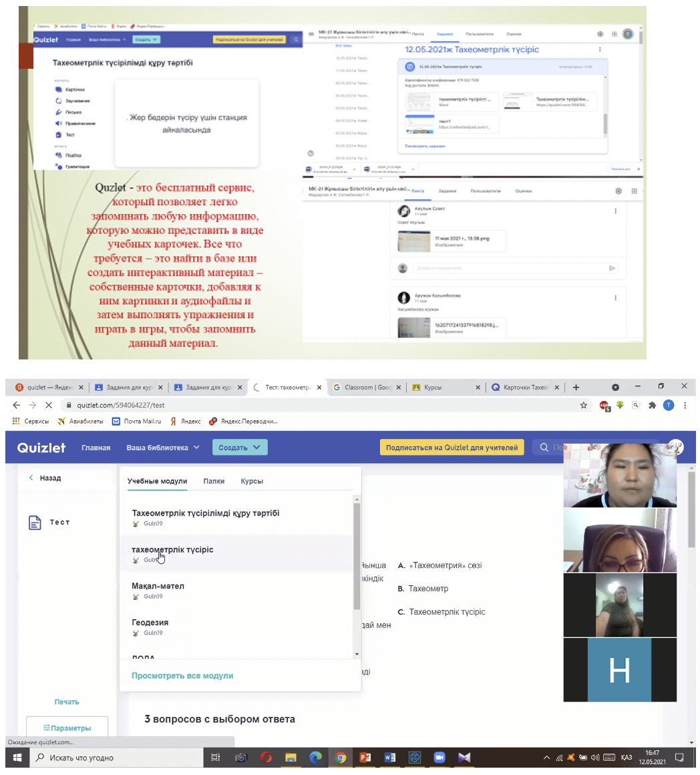Switch to the Курсы browser tab
Screen dimensions: 700x775
446,387
